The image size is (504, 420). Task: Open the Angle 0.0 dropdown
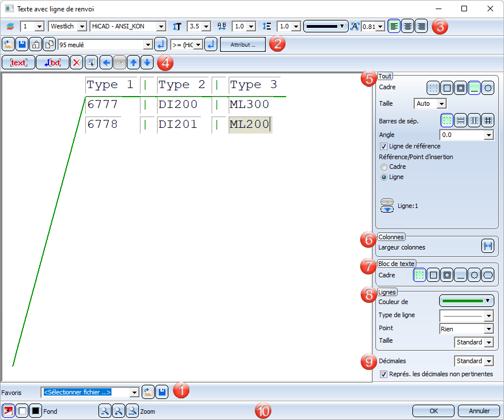(489, 135)
